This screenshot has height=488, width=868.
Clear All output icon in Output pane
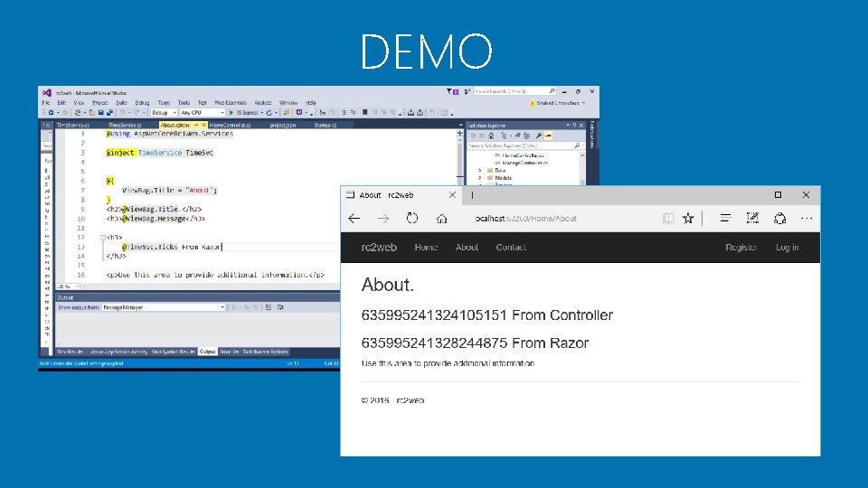pyautogui.click(x=269, y=307)
